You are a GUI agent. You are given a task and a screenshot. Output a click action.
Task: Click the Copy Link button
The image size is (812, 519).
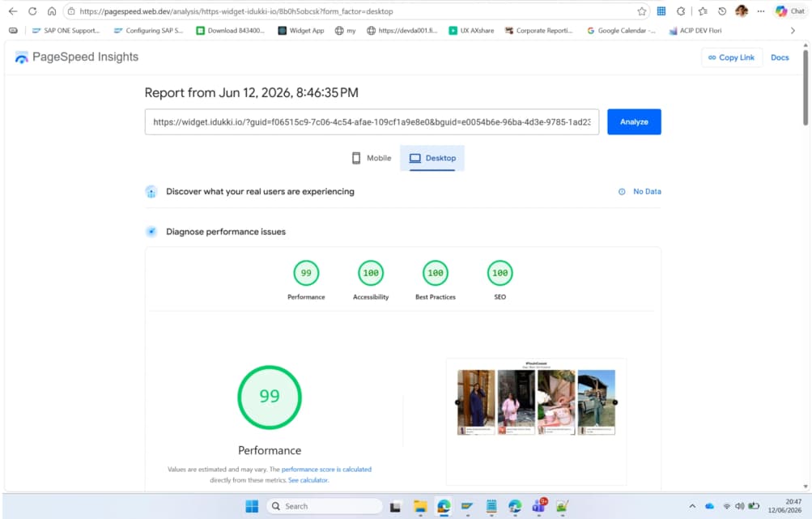pyautogui.click(x=731, y=57)
